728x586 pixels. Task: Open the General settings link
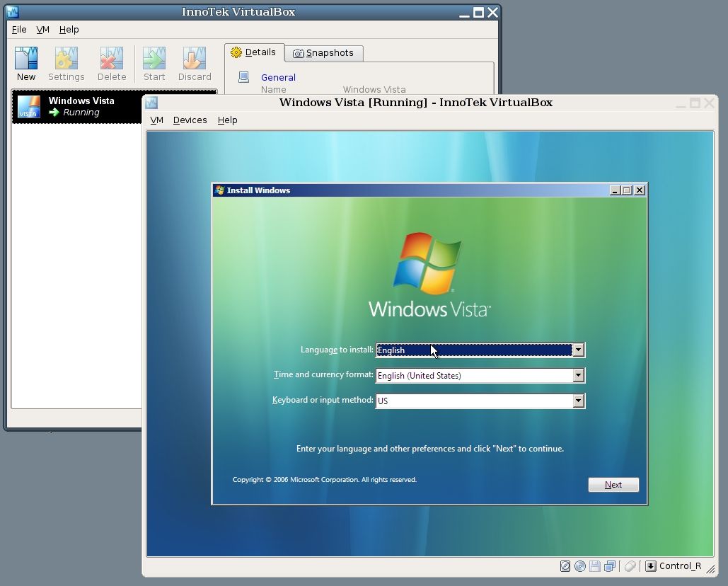coord(278,77)
